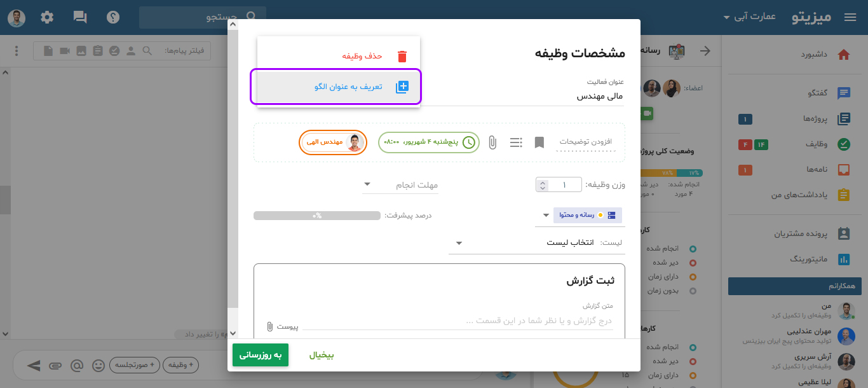The width and height of the screenshot is (868, 388).
Task: Click the بیخیال cancel button
Action: [x=322, y=356]
